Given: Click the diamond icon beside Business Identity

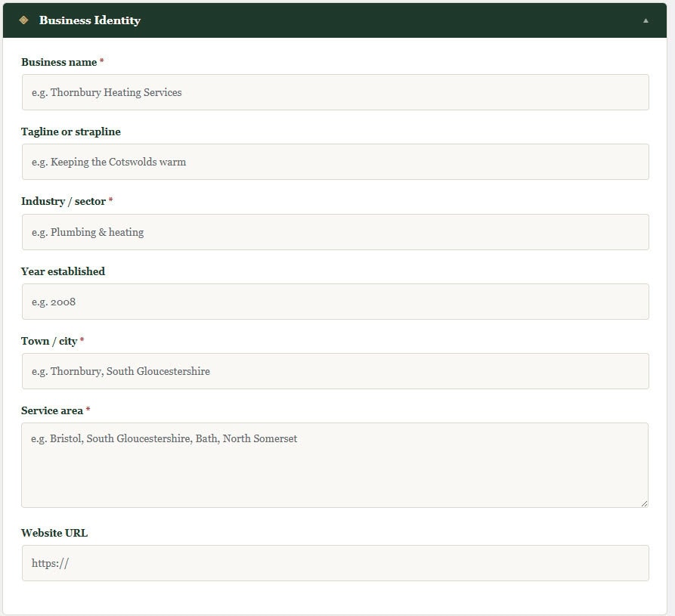Looking at the screenshot, I should 23,20.
